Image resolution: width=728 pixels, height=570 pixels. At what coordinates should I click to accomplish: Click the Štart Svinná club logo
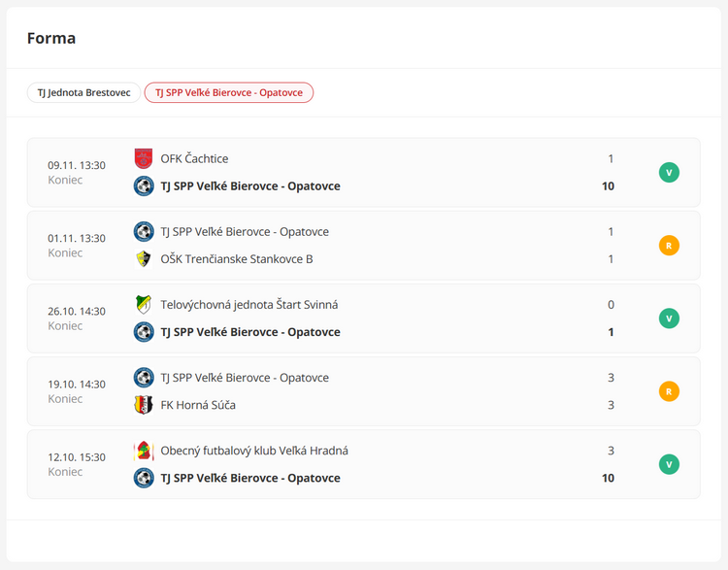[144, 305]
